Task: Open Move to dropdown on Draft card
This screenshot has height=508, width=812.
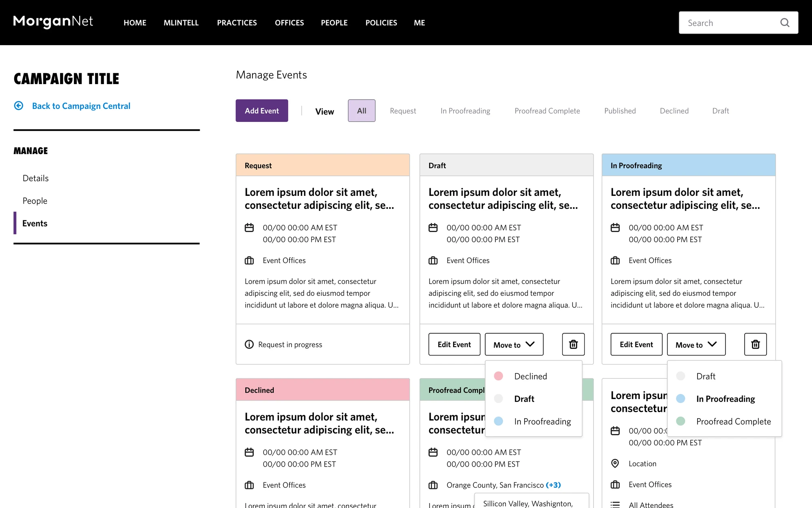Action: pyautogui.click(x=514, y=344)
